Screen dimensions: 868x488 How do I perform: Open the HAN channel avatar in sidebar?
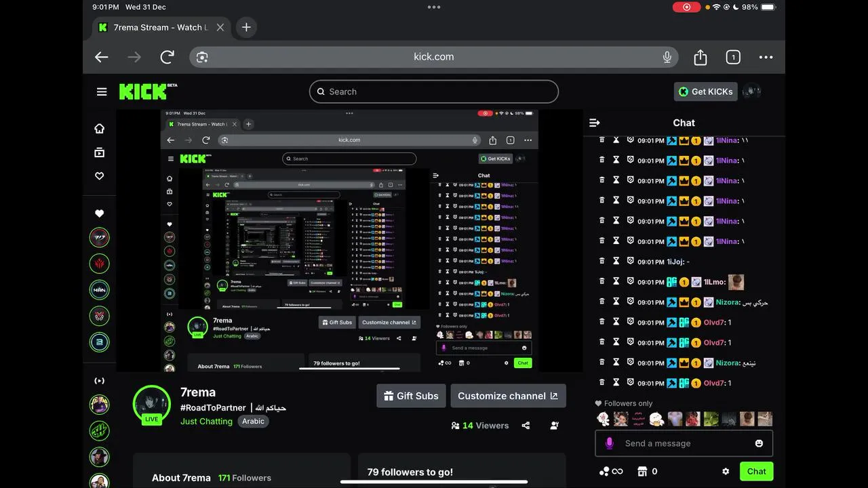(x=100, y=289)
